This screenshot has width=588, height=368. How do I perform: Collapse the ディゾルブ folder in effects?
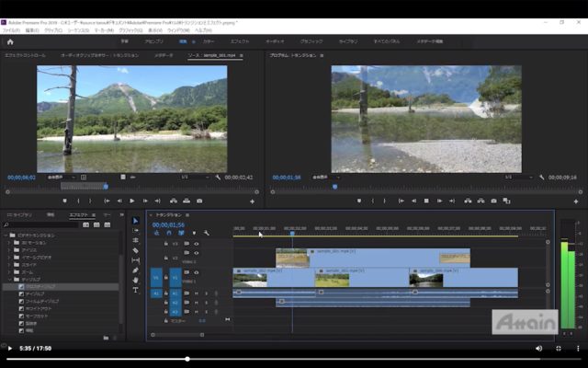point(9,278)
